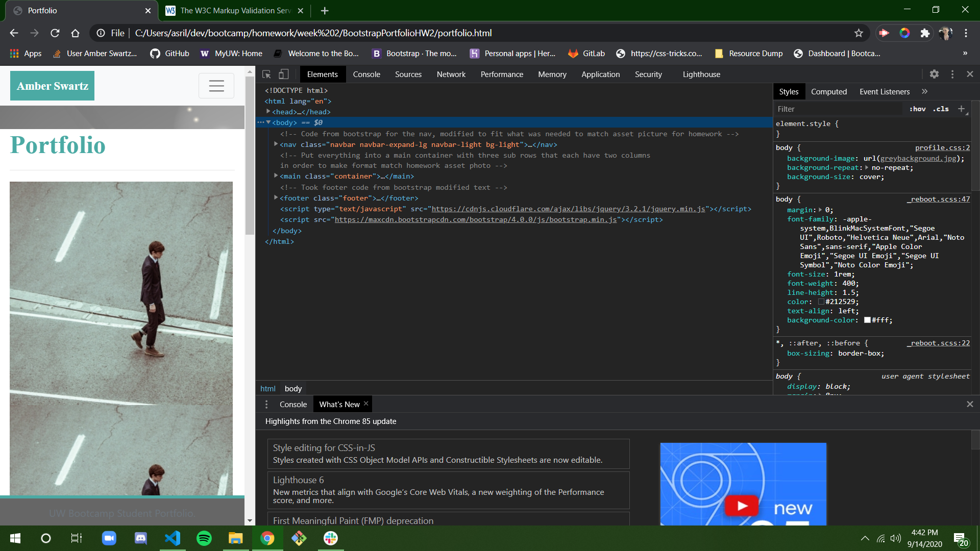Close the What's New drawer tab

point(366,404)
